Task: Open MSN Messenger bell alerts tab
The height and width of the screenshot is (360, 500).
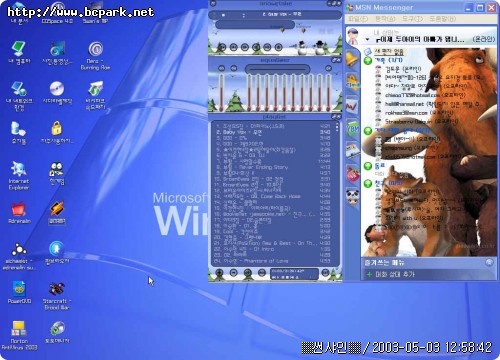Action: coord(352,59)
